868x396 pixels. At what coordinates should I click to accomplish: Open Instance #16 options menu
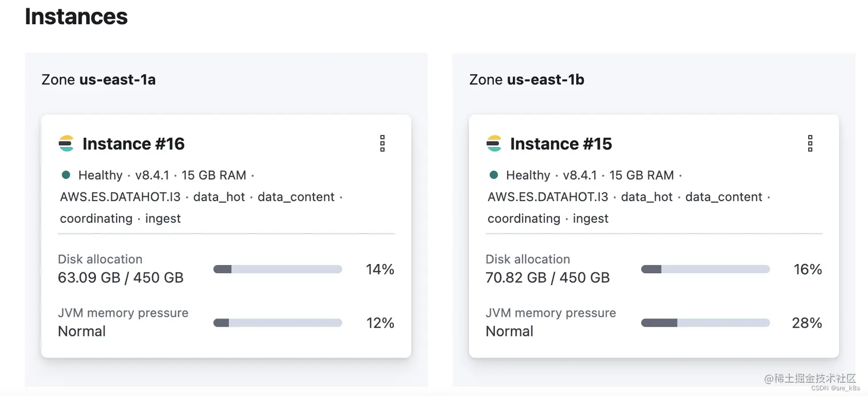[x=382, y=143]
